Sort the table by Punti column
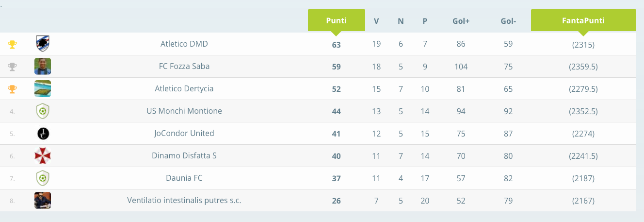 pyautogui.click(x=337, y=21)
